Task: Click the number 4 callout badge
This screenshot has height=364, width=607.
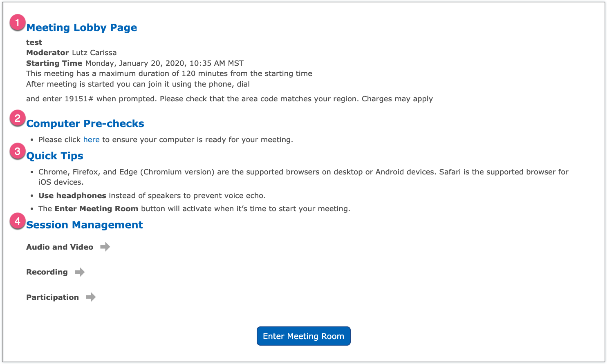Action: (18, 221)
